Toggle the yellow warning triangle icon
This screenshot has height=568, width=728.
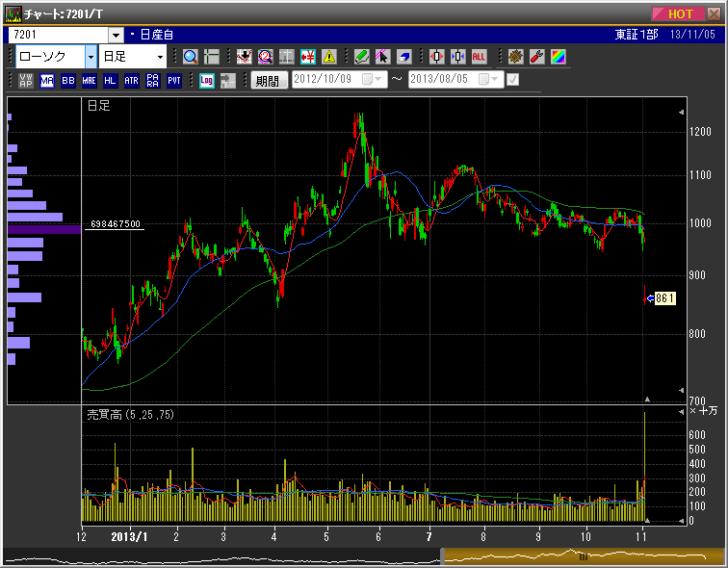tap(329, 57)
